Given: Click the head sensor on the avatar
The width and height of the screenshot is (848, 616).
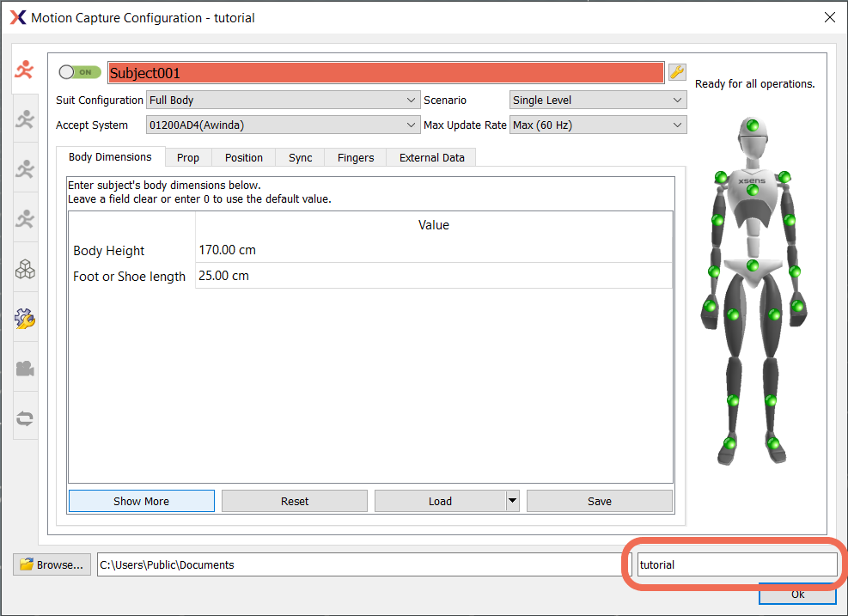Looking at the screenshot, I should pos(753,126).
